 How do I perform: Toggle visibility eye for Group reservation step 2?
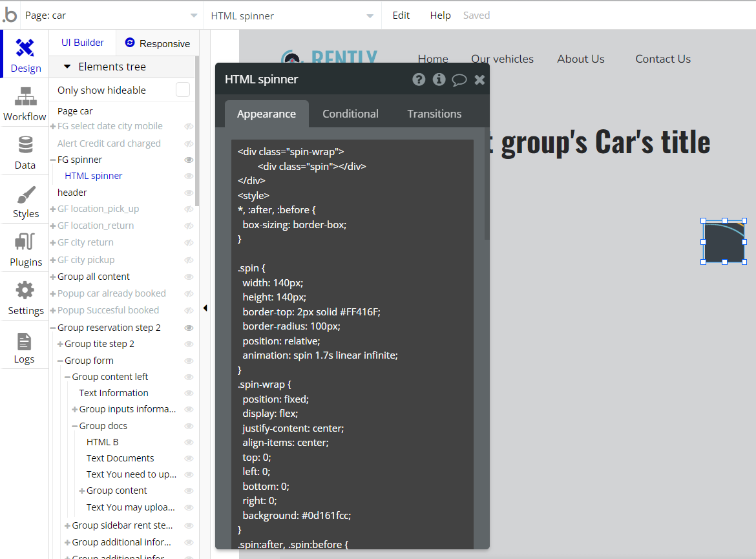coord(189,328)
